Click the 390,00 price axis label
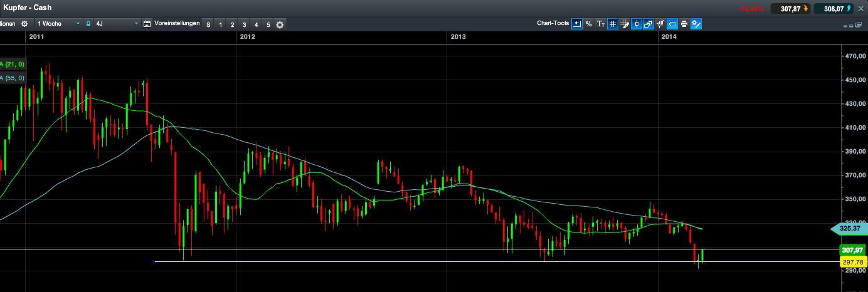Screen dimensions: 868x292 pos(854,152)
